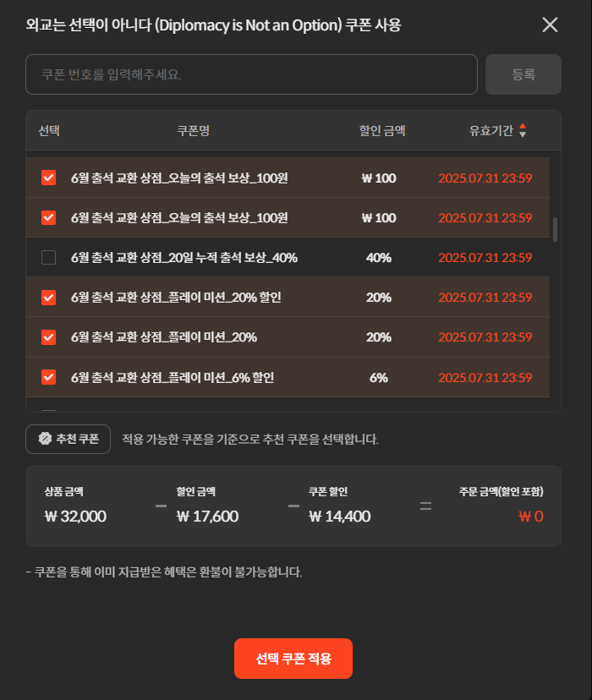Image resolution: width=592 pixels, height=700 pixels.
Task: Uncheck the 플레이 미션_20% 할인 coupon
Action: pos(49,298)
